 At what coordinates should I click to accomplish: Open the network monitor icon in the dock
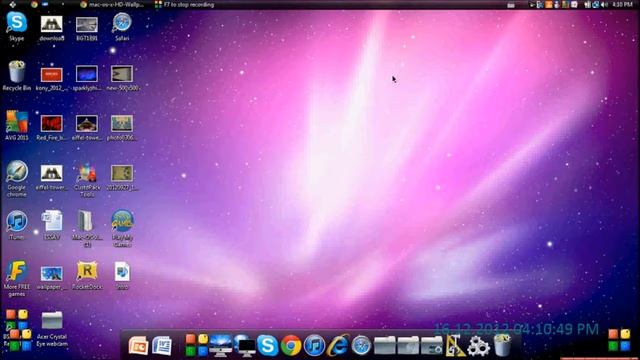[245, 347]
